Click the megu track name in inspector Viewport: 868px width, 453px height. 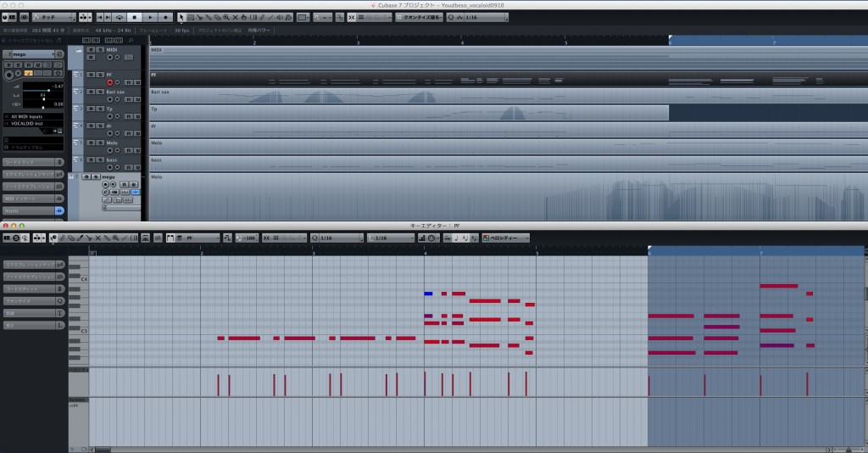31,53
